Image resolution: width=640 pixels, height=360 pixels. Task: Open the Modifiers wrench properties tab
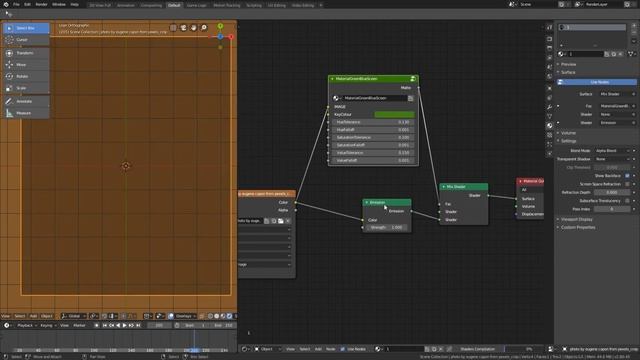(x=549, y=107)
